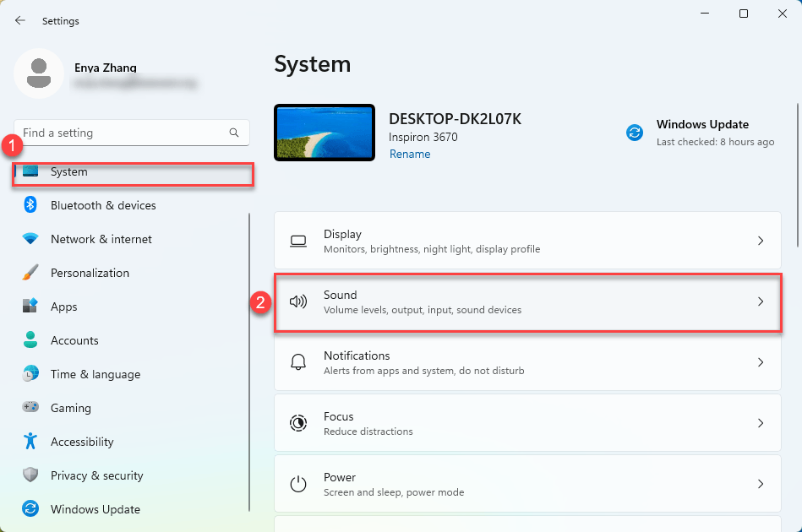Select System in the sidebar
Viewport: 802px width, 532px height.
click(69, 171)
